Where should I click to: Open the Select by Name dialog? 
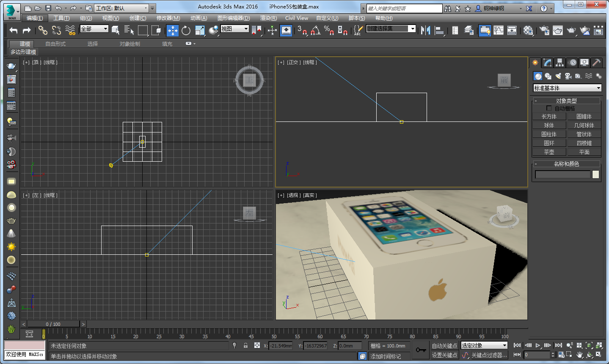129,30
